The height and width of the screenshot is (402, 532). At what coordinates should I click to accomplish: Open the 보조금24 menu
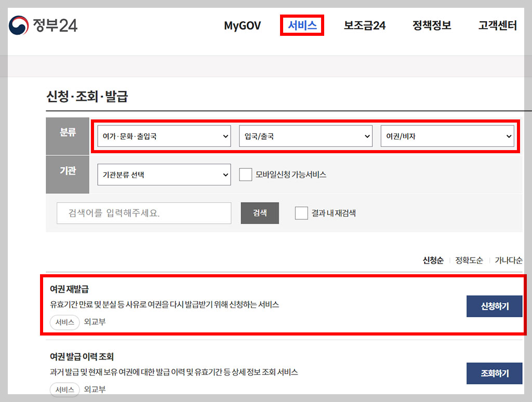coord(364,25)
